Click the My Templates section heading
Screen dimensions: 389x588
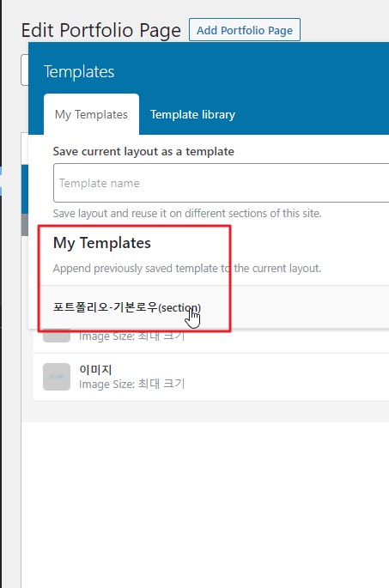point(101,243)
